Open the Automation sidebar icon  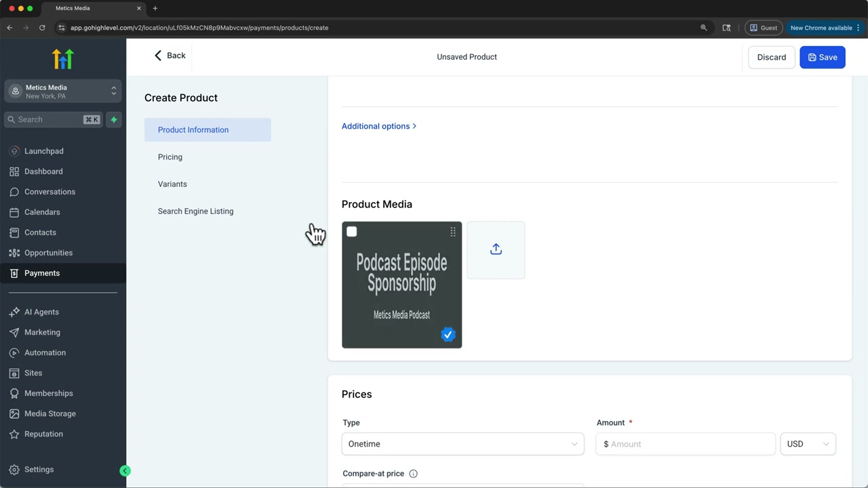coord(14,352)
